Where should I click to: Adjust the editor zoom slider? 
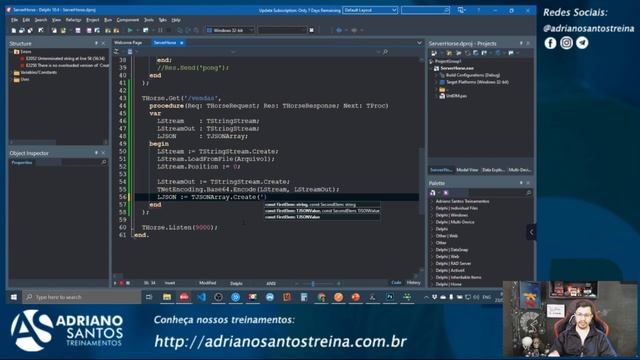point(313,283)
